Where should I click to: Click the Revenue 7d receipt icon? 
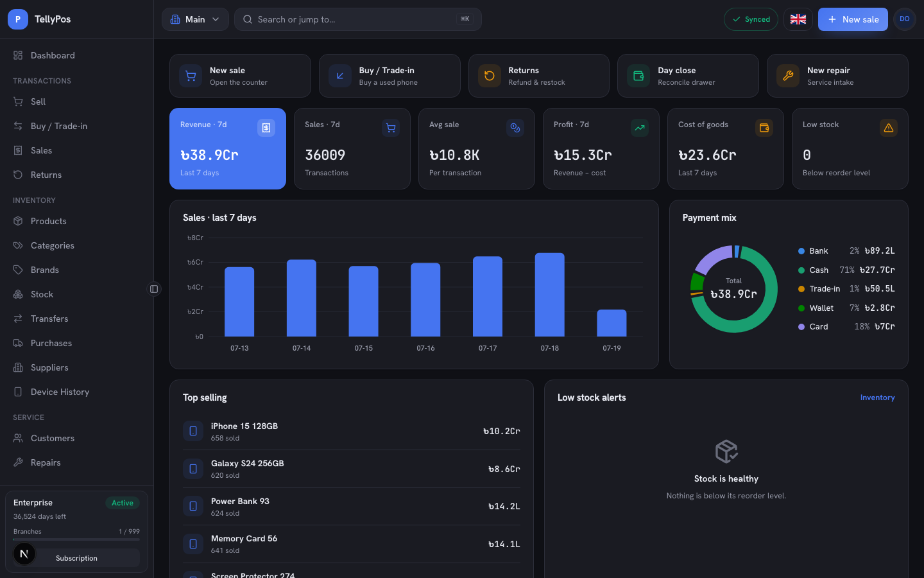pos(266,128)
